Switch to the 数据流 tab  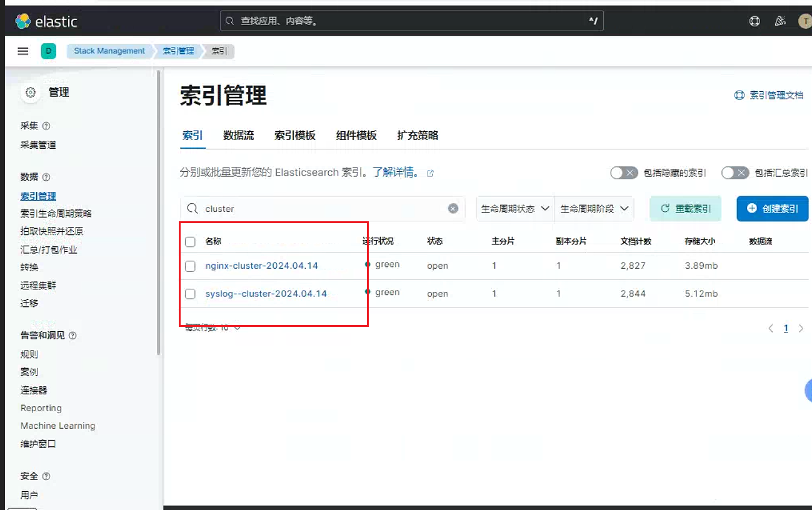tap(239, 136)
